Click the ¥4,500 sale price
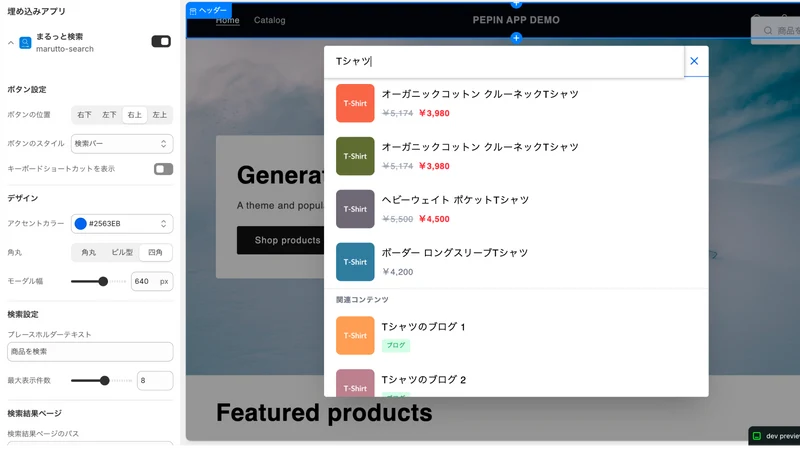The width and height of the screenshot is (800, 450). pyautogui.click(x=434, y=219)
